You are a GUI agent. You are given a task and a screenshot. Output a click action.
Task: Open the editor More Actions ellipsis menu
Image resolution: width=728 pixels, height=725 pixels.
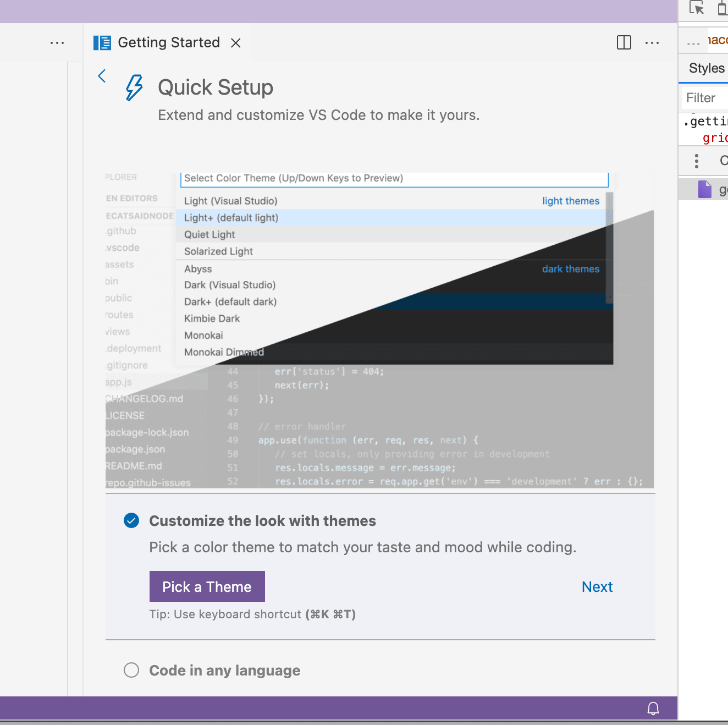[652, 42]
